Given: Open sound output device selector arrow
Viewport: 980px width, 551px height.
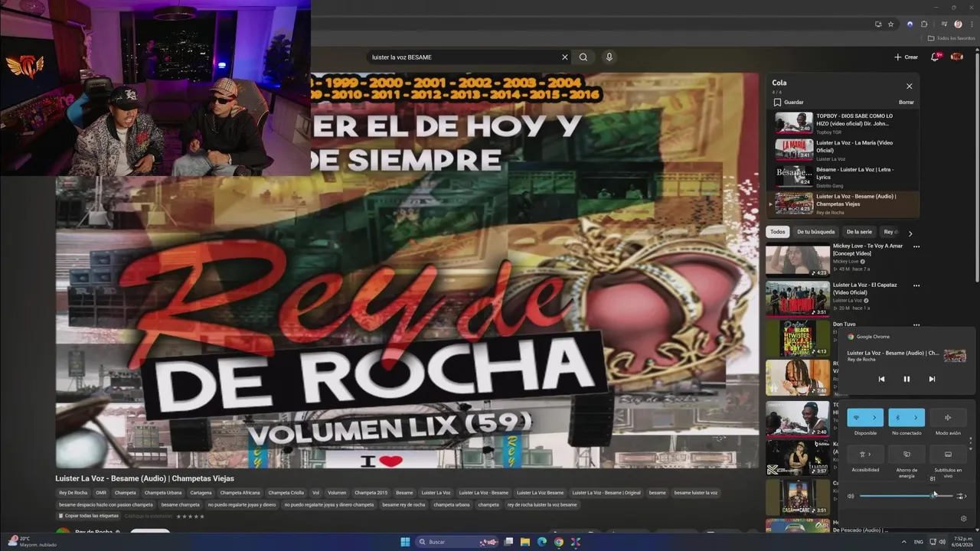Looking at the screenshot, I should coord(962,496).
